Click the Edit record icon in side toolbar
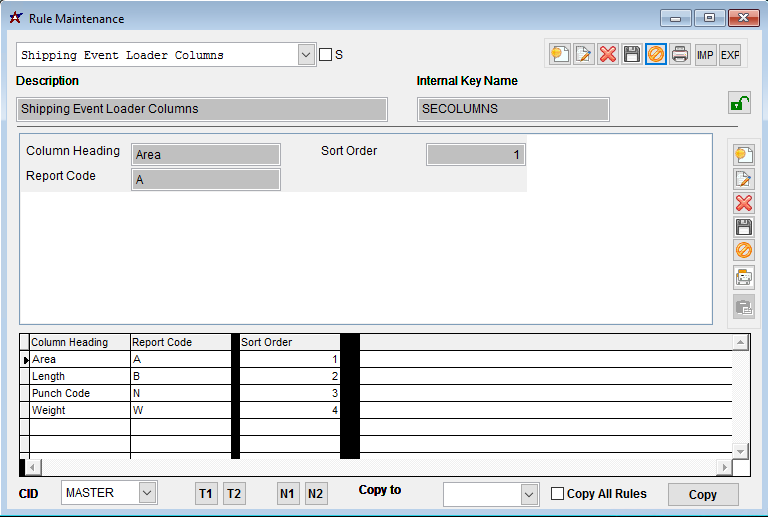This screenshot has width=768, height=517. [744, 179]
